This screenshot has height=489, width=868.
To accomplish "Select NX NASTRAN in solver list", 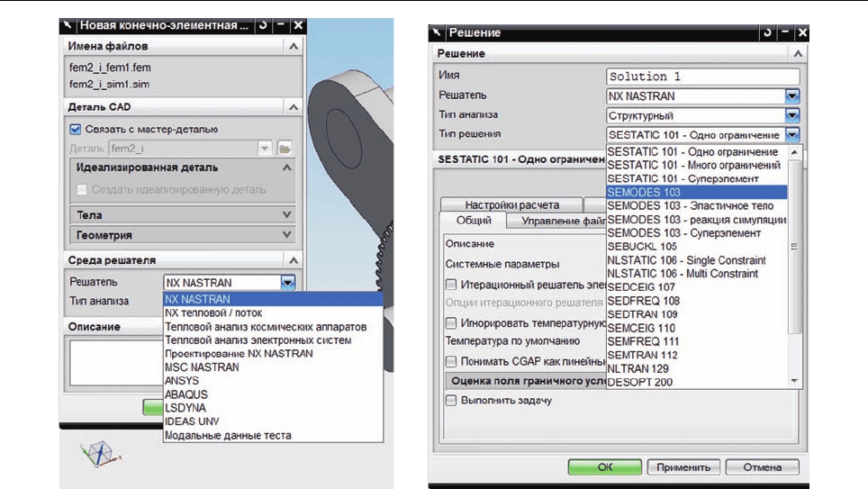I will click(273, 299).
